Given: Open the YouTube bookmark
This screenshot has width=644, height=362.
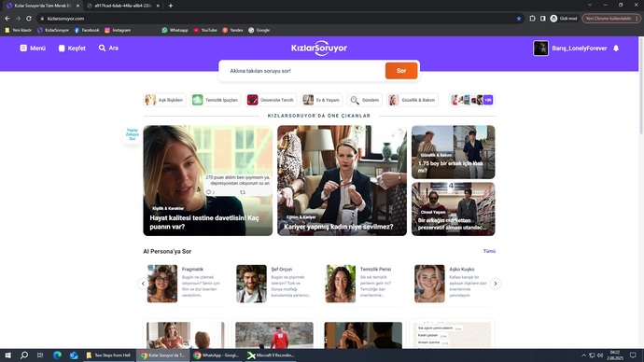Looking at the screenshot, I should (x=205, y=30).
